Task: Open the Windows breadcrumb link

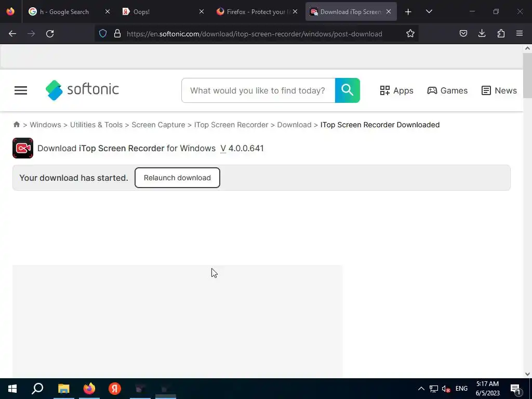Action: pos(46,125)
